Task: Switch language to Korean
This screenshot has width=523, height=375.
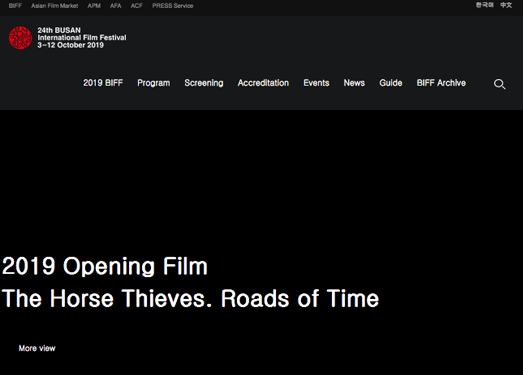Action: [485, 5]
